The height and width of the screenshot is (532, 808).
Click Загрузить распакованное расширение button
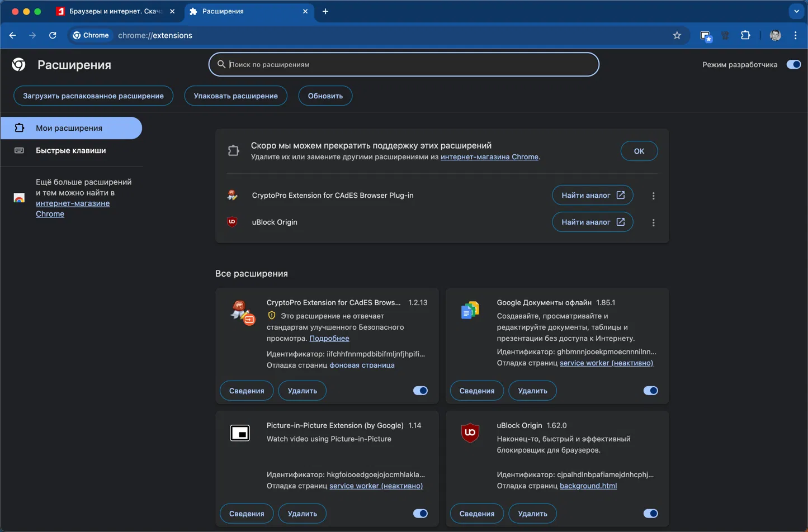tap(93, 96)
